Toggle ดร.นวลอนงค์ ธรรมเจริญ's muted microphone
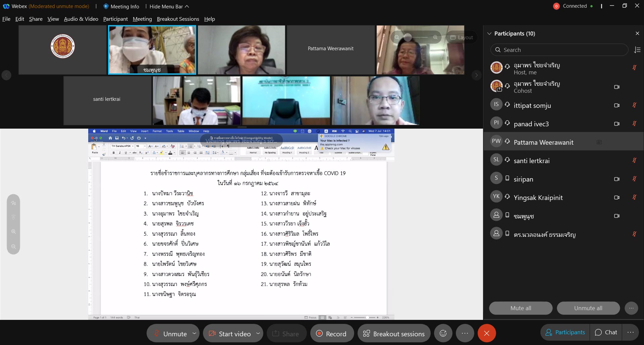This screenshot has width=644, height=345. click(634, 234)
